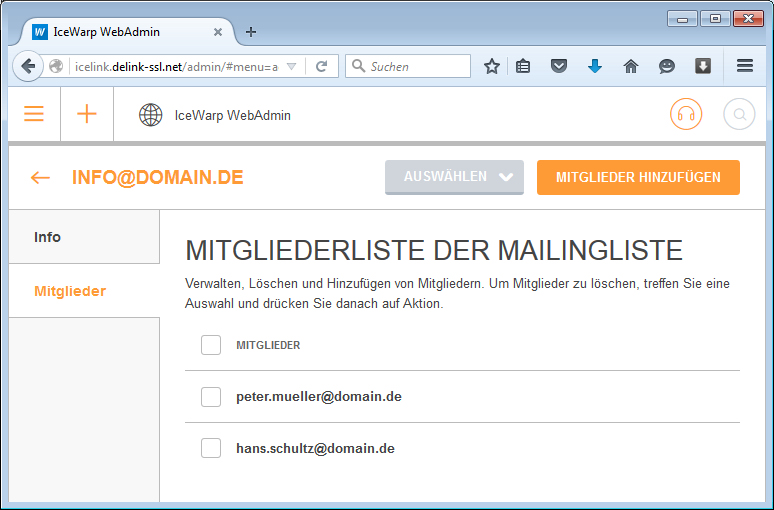Click the Pocket icon in toolbar

click(x=560, y=66)
